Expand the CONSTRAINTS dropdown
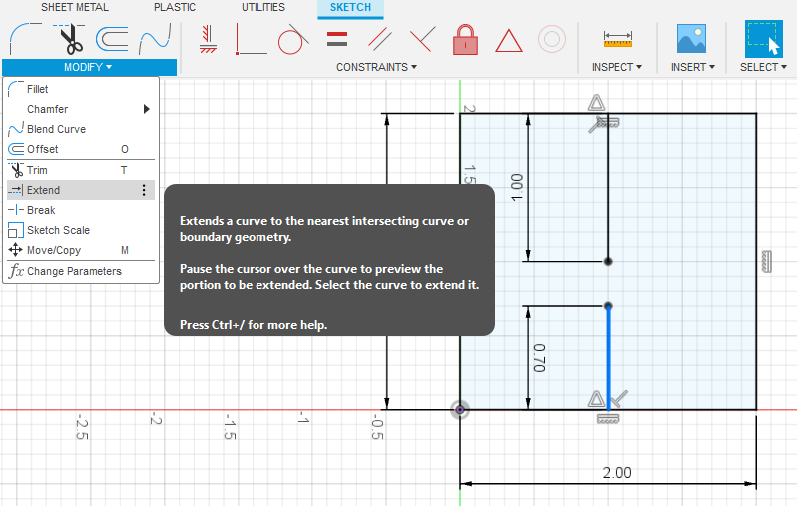This screenshot has height=506, width=797. (376, 67)
